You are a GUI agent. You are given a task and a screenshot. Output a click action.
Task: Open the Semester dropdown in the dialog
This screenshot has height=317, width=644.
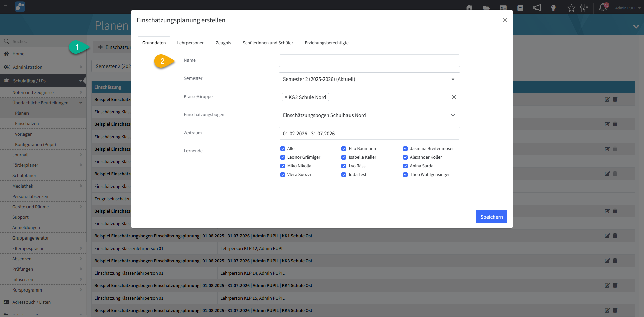[x=369, y=79]
